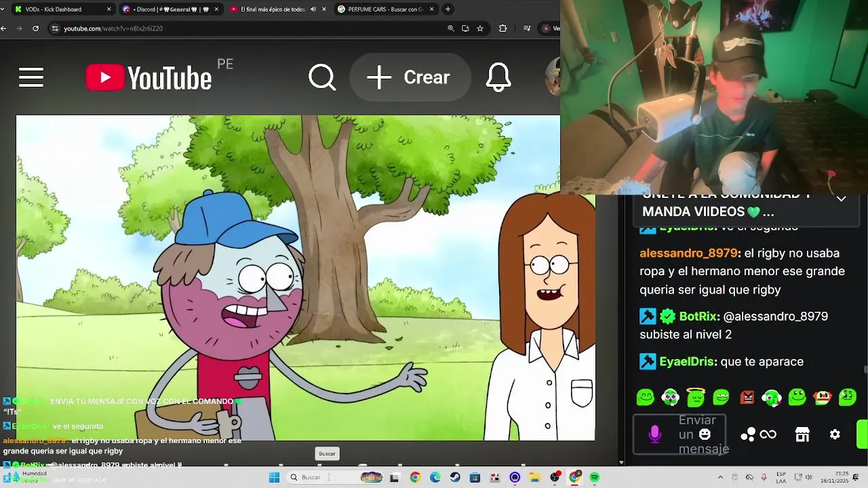The height and width of the screenshot is (488, 868).
Task: Activate the purple microphone voice message
Action: 654,434
